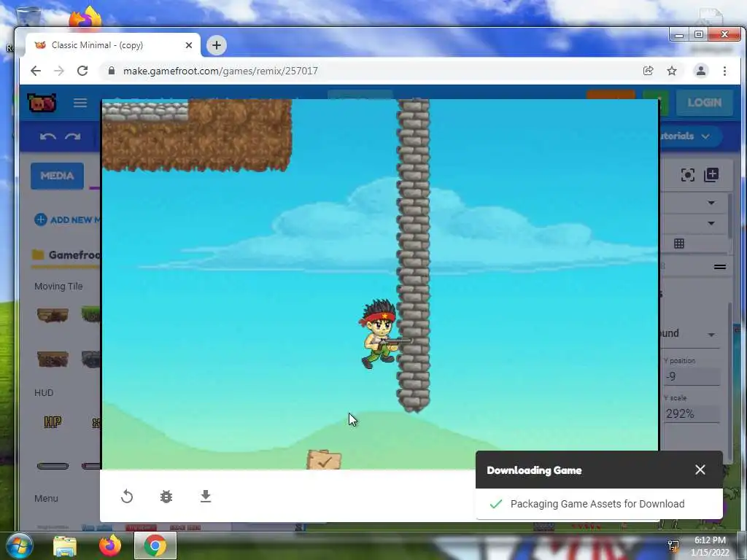Open a new browser tab
Image resolution: width=747 pixels, height=560 pixels.
click(x=216, y=45)
